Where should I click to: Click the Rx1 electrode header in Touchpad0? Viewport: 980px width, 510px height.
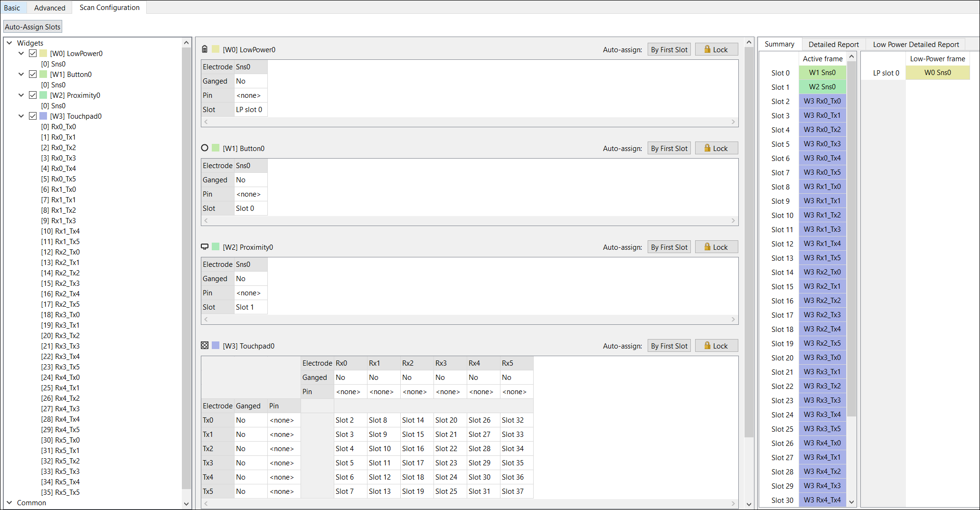[x=384, y=363]
